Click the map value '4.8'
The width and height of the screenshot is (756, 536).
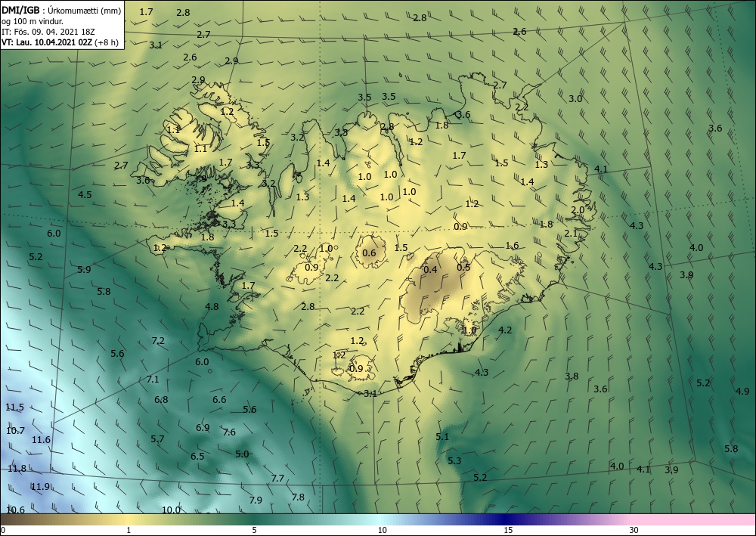click(212, 307)
